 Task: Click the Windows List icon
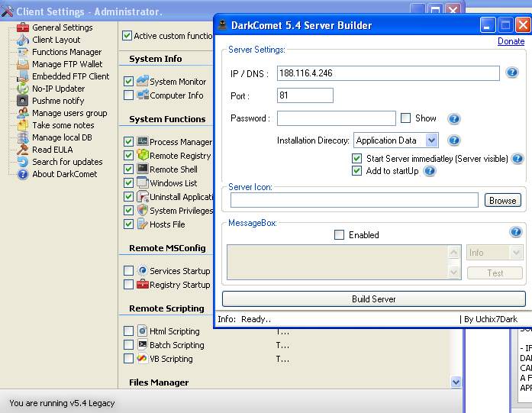(143, 182)
